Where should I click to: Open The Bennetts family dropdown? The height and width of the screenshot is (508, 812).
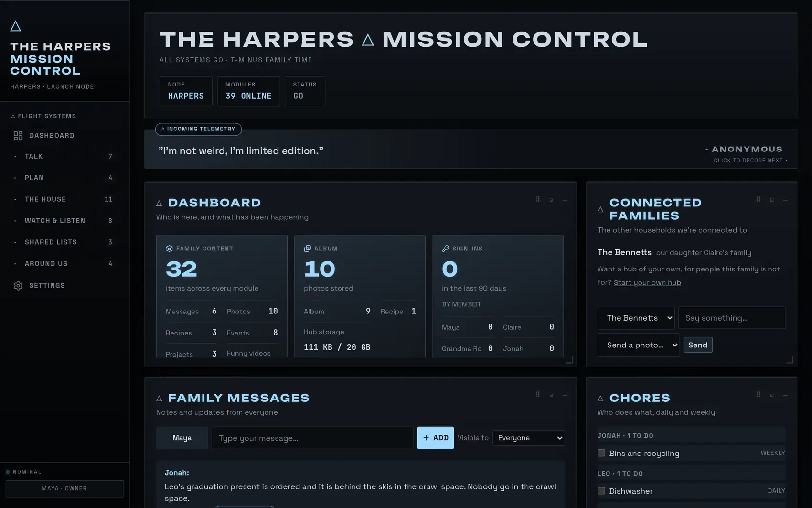[x=636, y=318]
